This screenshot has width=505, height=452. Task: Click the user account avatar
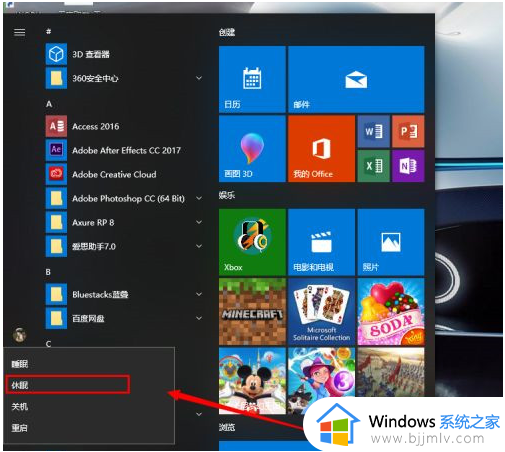click(x=19, y=334)
